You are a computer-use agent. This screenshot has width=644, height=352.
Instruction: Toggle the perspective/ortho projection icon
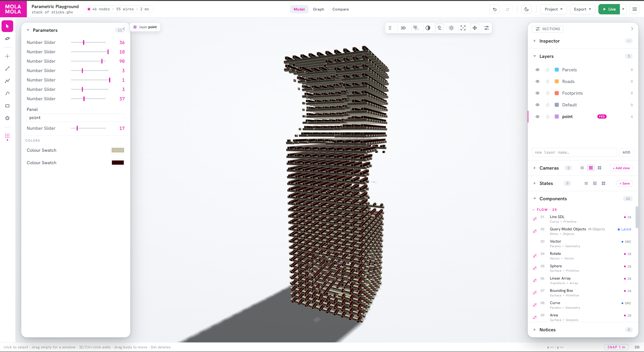pos(416,28)
